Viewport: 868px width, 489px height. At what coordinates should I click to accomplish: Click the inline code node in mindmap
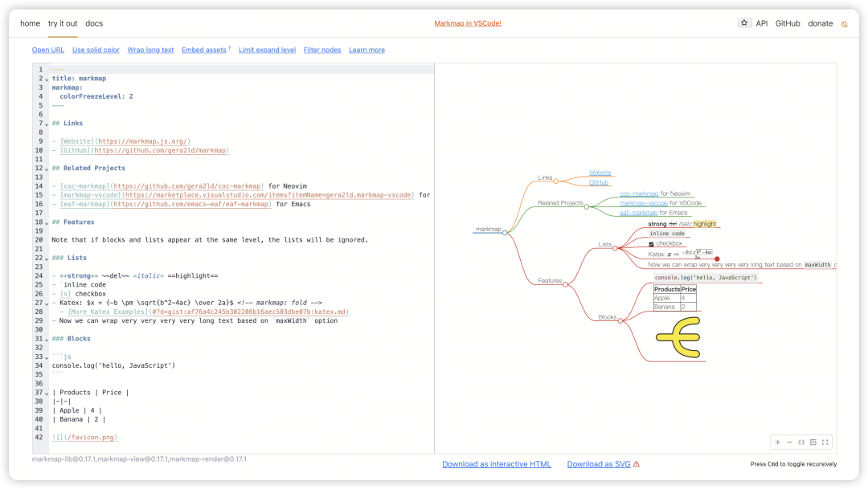click(667, 234)
